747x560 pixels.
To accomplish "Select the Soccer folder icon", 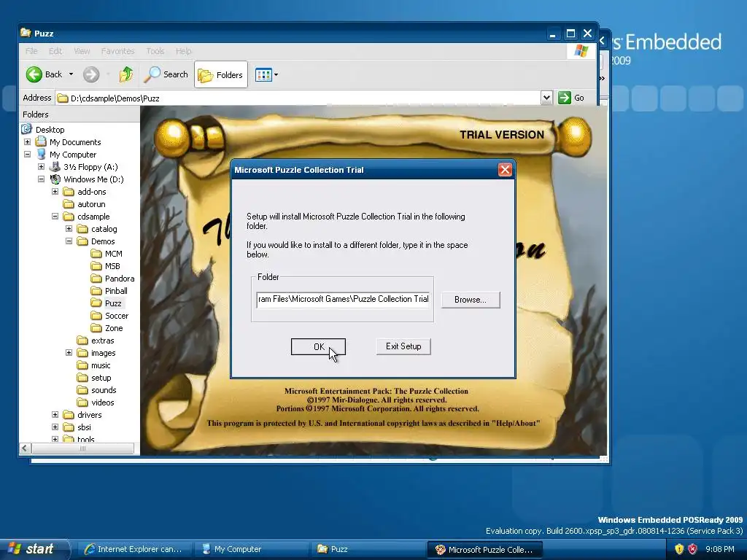I will (96, 315).
